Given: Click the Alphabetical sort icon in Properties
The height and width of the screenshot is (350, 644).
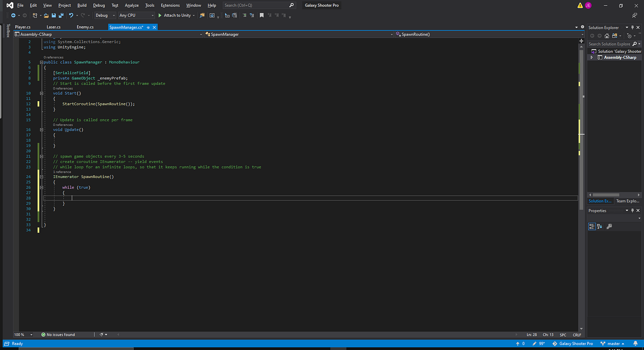Looking at the screenshot, I should (x=600, y=226).
